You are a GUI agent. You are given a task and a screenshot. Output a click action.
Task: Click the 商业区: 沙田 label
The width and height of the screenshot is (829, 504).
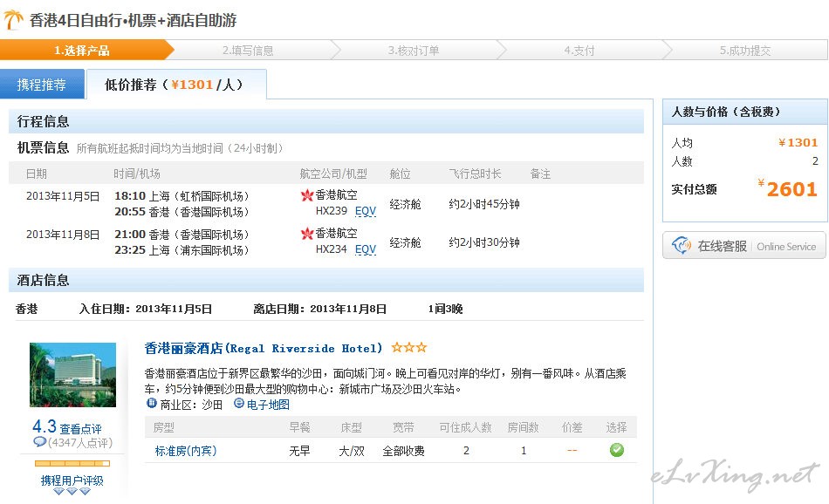point(191,405)
